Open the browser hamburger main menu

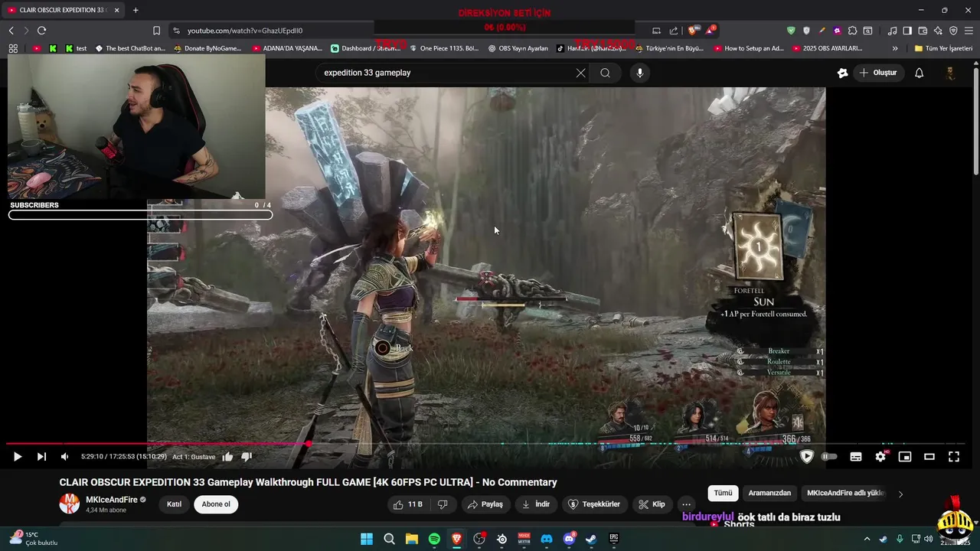[969, 31]
